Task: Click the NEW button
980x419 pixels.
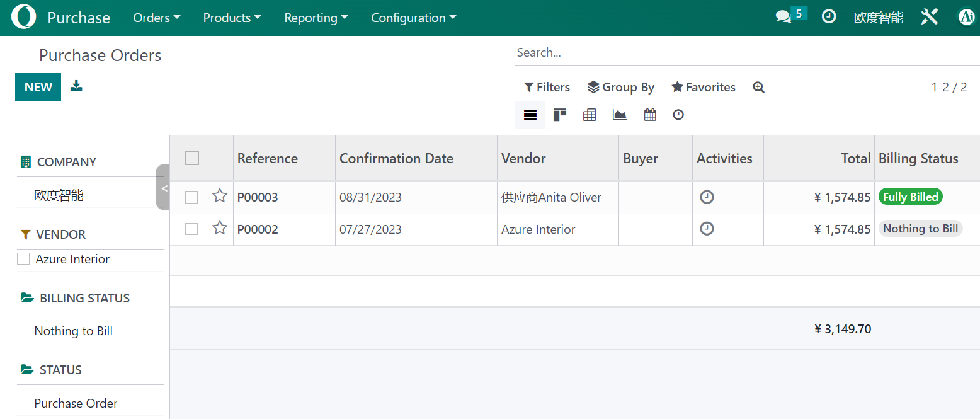Action: point(38,87)
